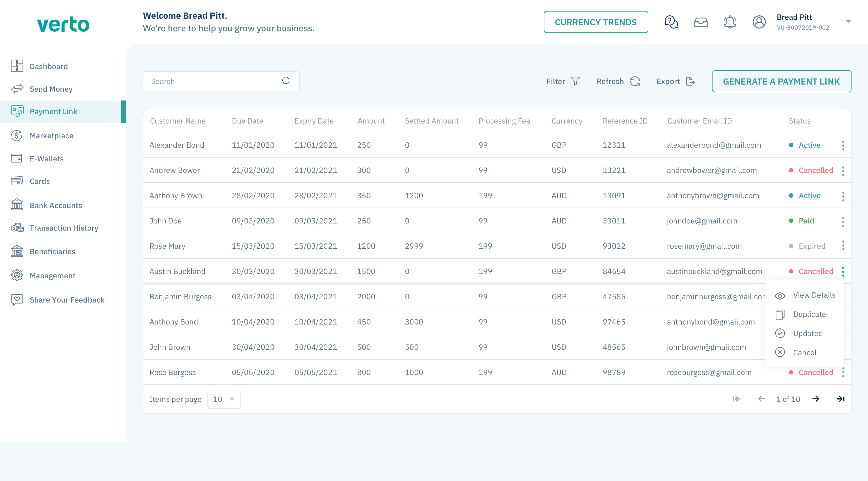Focus the Search input field
868x481 pixels.
tap(212, 82)
